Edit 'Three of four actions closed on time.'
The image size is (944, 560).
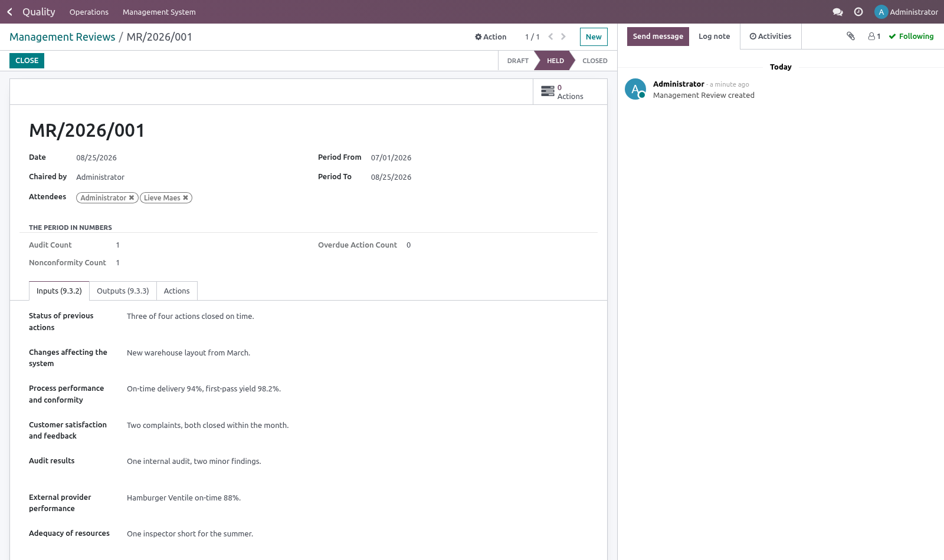[x=191, y=317]
